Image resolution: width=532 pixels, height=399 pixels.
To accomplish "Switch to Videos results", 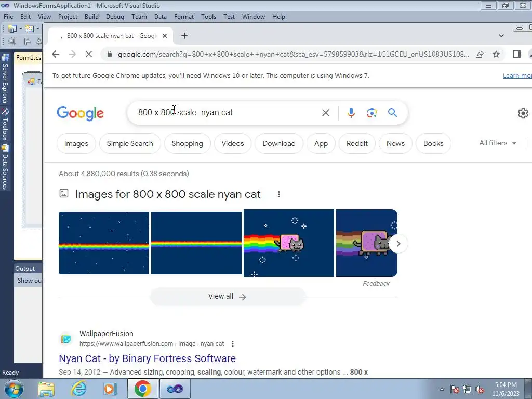I will click(233, 143).
